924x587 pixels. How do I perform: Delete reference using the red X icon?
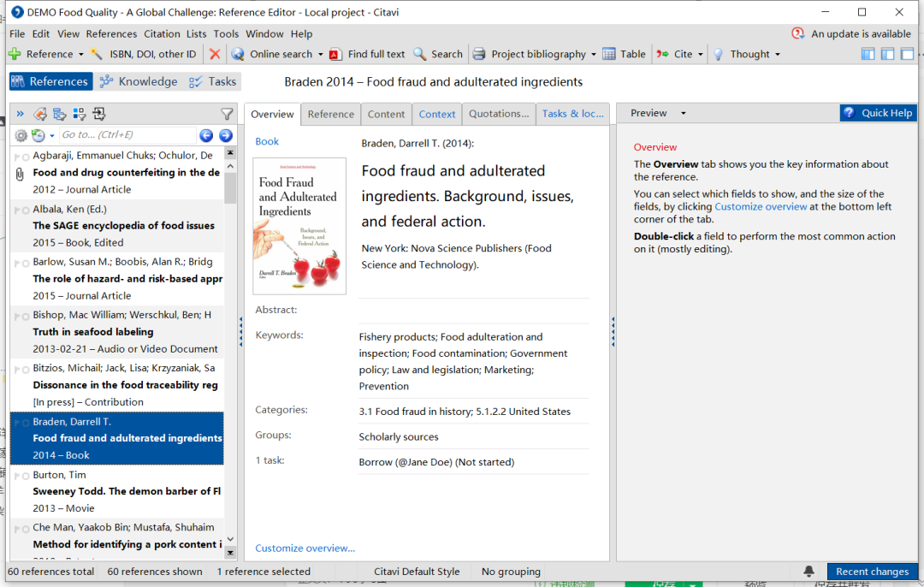(x=215, y=54)
